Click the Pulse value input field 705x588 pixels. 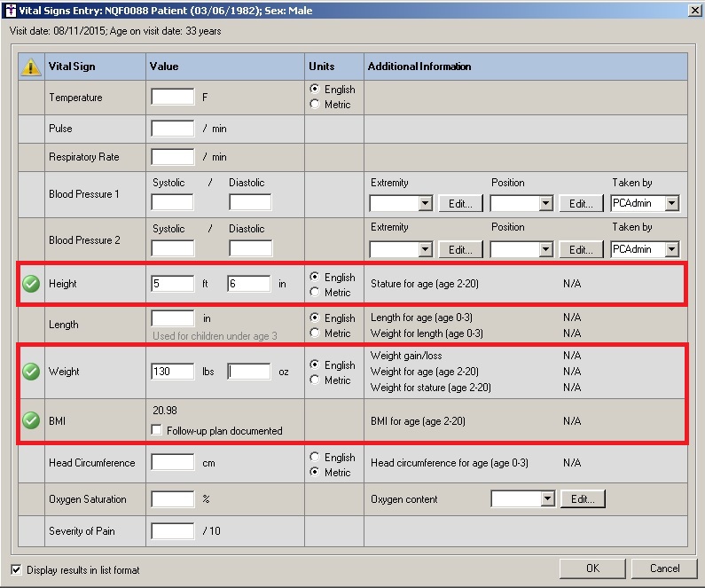tap(173, 129)
